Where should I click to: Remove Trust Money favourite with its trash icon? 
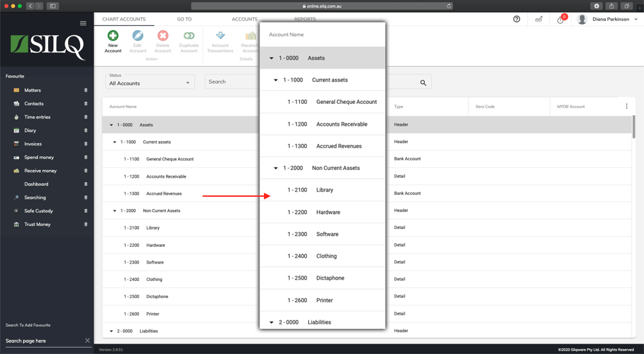coord(86,224)
